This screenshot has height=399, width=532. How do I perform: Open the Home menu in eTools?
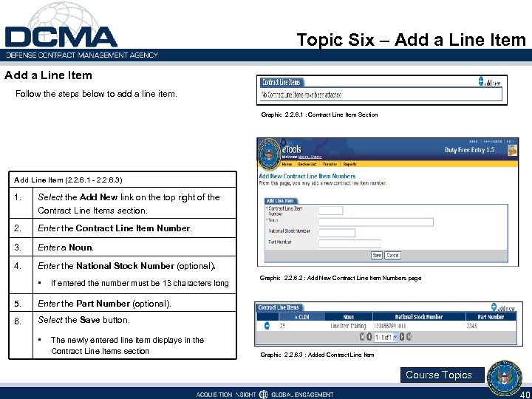[x=287, y=164]
